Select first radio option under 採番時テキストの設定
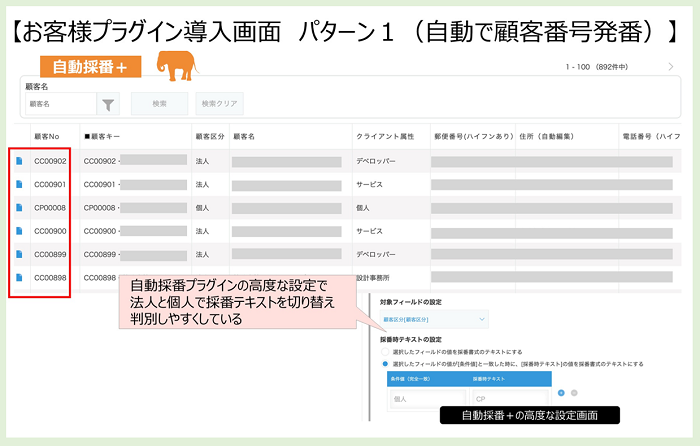 [x=386, y=352]
